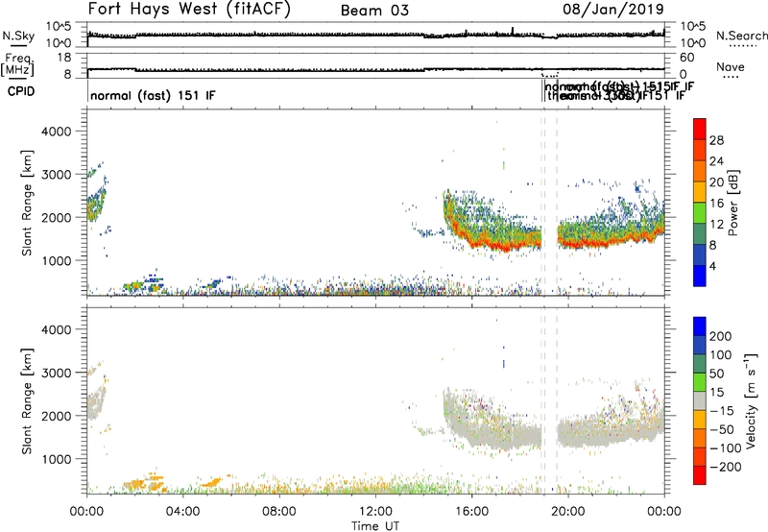Click the 'Freq. [MHz]' axis label

(18, 65)
